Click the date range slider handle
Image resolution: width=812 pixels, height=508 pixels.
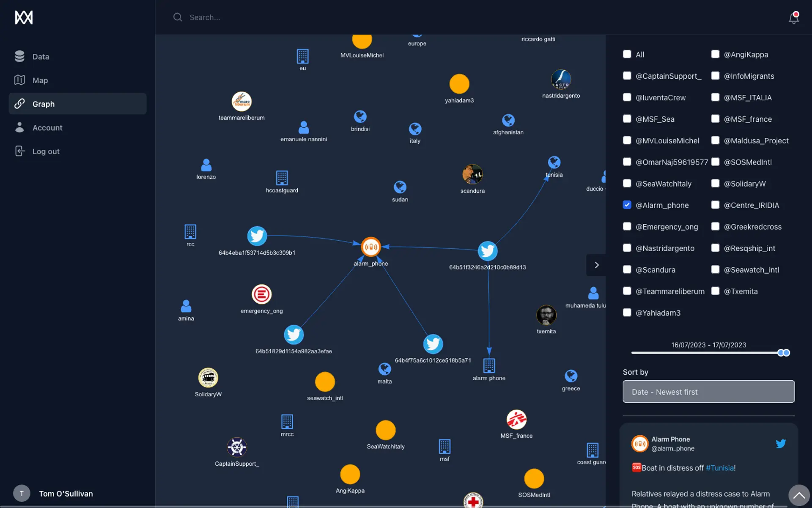786,353
